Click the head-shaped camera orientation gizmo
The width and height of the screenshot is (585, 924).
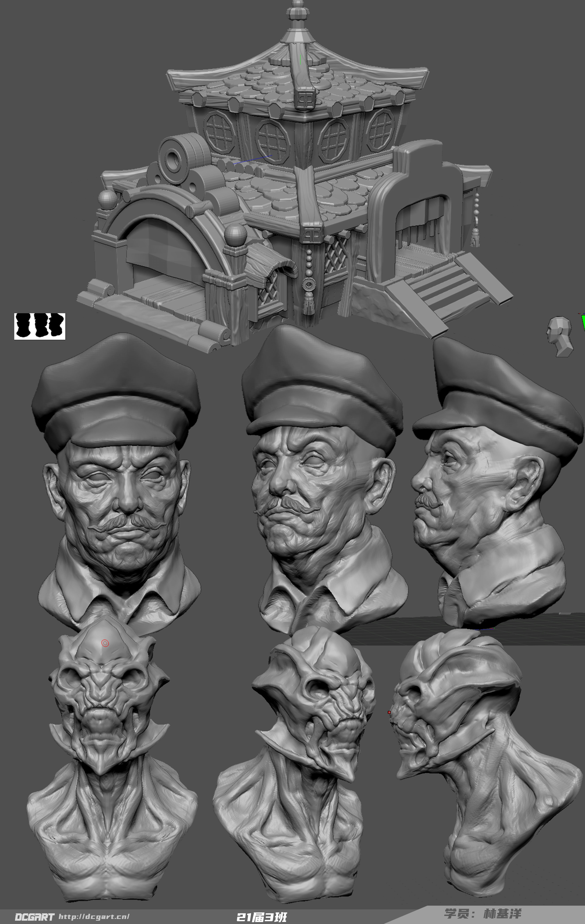click(x=560, y=336)
